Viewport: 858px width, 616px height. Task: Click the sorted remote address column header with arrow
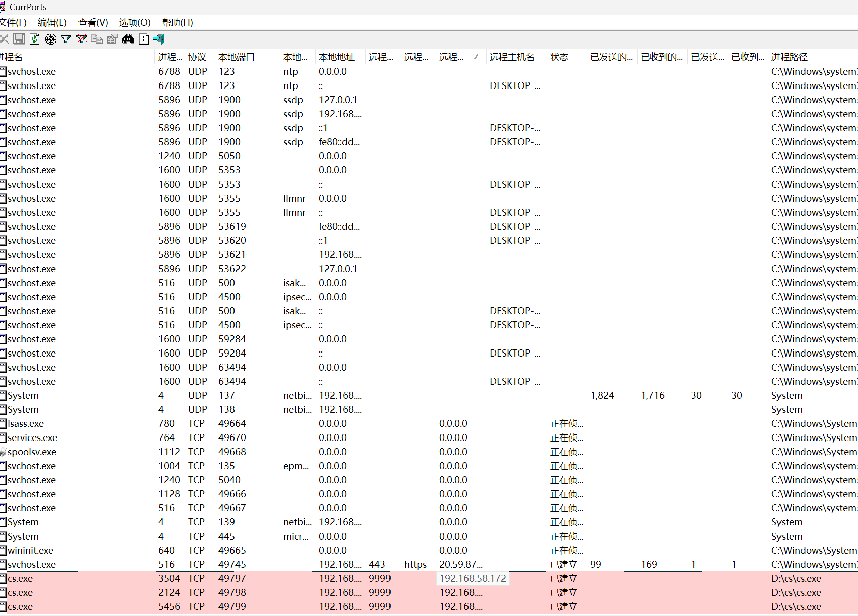[461, 57]
